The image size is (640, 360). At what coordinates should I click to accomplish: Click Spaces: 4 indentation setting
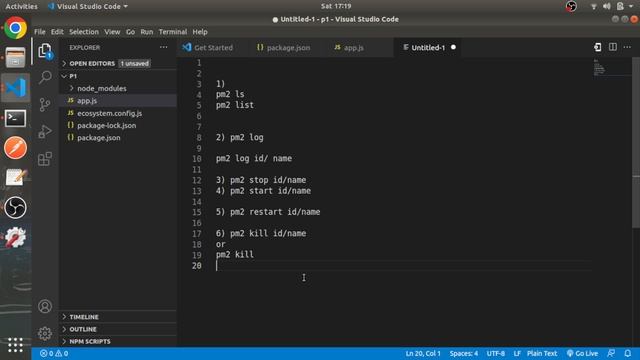464,353
